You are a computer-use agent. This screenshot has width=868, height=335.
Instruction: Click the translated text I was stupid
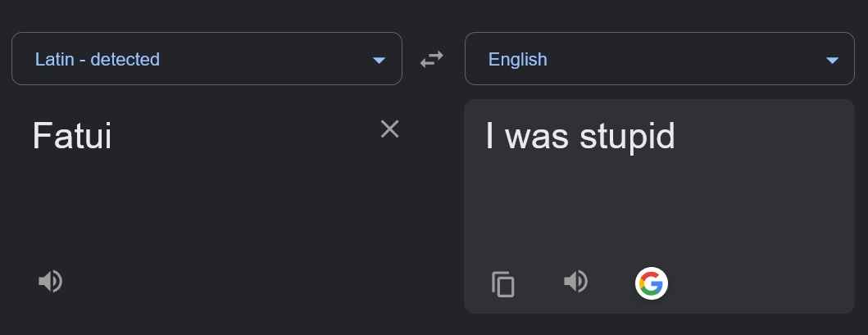(x=580, y=136)
